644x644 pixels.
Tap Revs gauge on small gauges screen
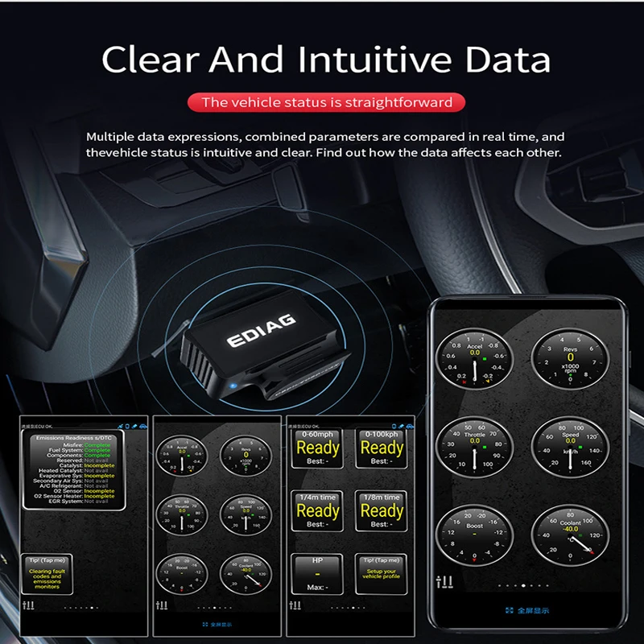point(246,456)
